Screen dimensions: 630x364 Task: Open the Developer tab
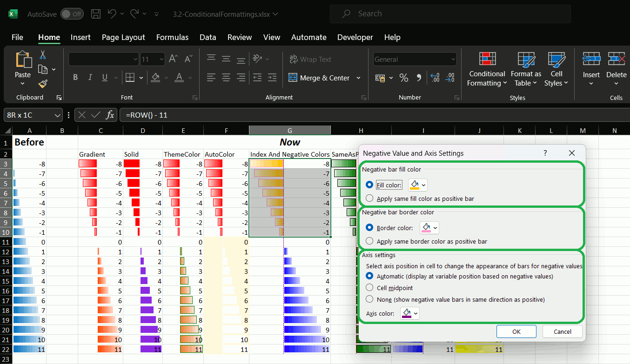(x=355, y=37)
